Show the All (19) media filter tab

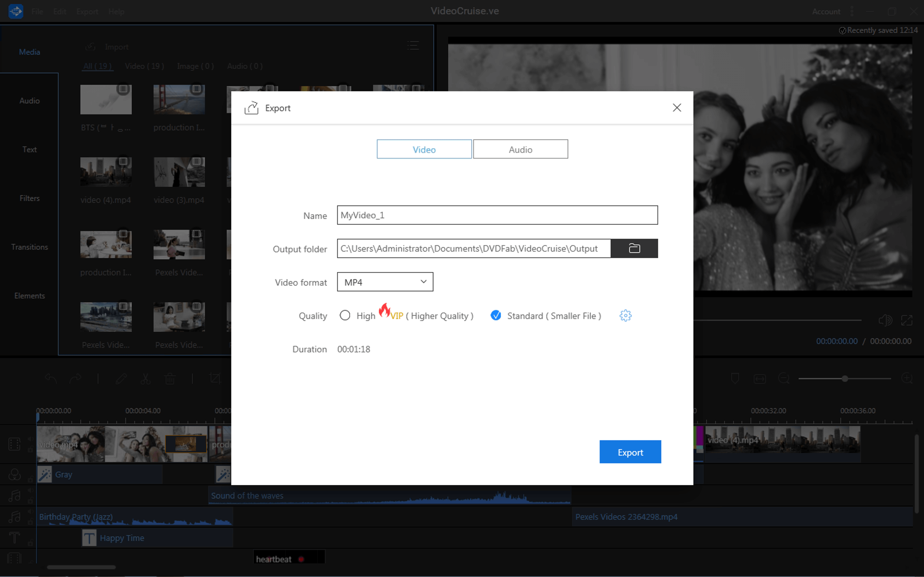pyautogui.click(x=97, y=66)
